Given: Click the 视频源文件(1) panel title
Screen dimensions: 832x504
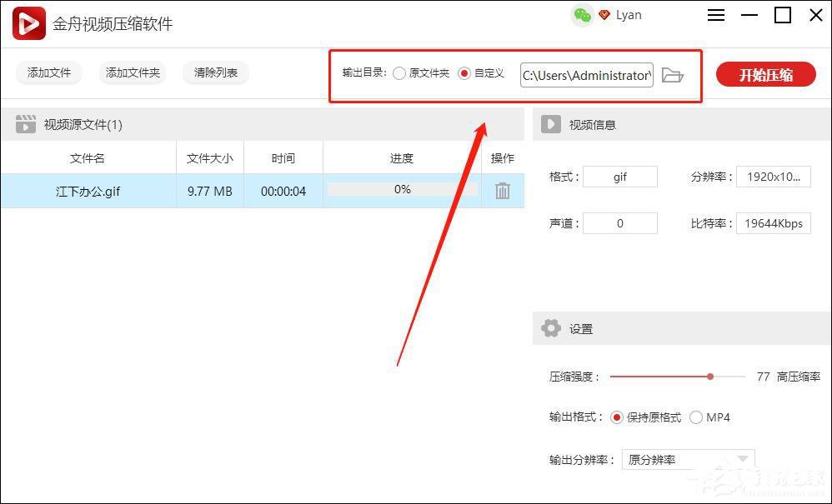Looking at the screenshot, I should [x=83, y=125].
